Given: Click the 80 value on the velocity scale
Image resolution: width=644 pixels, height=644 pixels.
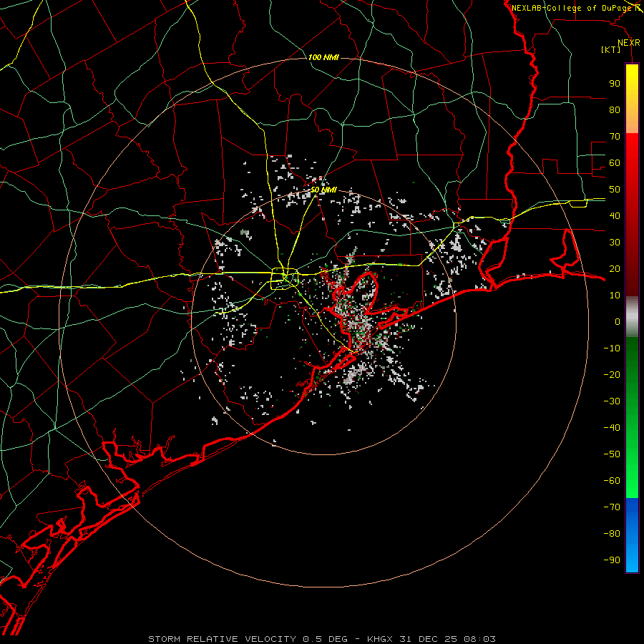Looking at the screenshot, I should pyautogui.click(x=615, y=109).
